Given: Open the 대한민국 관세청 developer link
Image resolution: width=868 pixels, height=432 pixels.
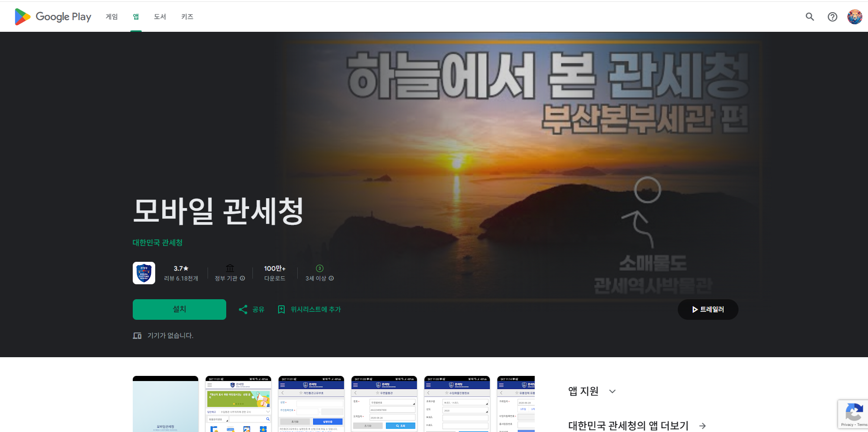Looking at the screenshot, I should [x=157, y=242].
